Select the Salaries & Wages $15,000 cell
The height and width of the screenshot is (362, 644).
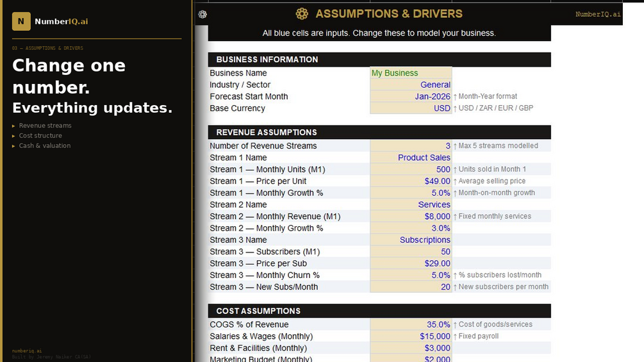pyautogui.click(x=411, y=336)
